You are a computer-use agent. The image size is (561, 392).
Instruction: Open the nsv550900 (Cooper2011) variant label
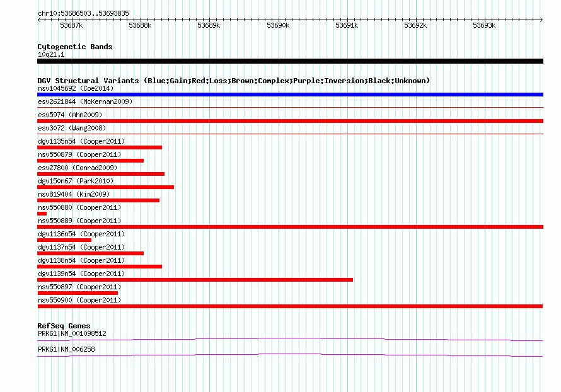point(79,300)
